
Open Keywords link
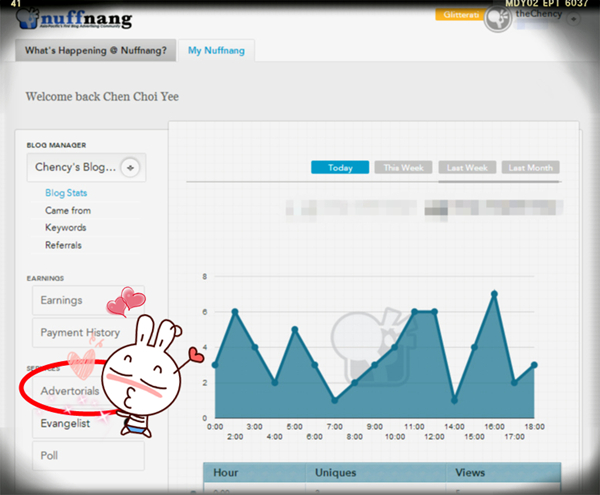click(x=65, y=228)
